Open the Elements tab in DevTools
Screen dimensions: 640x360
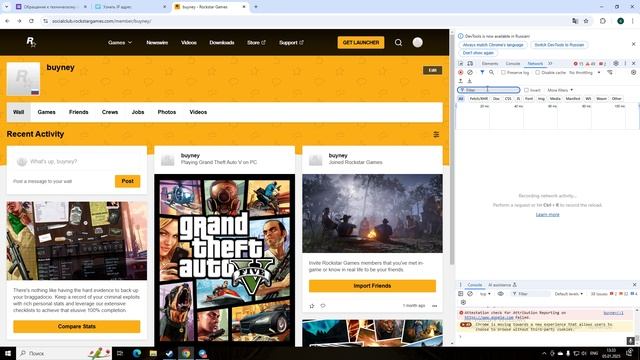click(489, 64)
